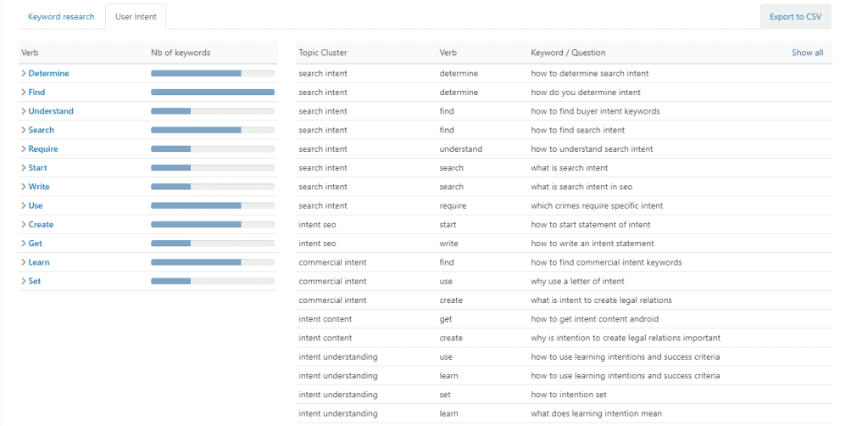Click the Find keywords count bar

click(213, 92)
